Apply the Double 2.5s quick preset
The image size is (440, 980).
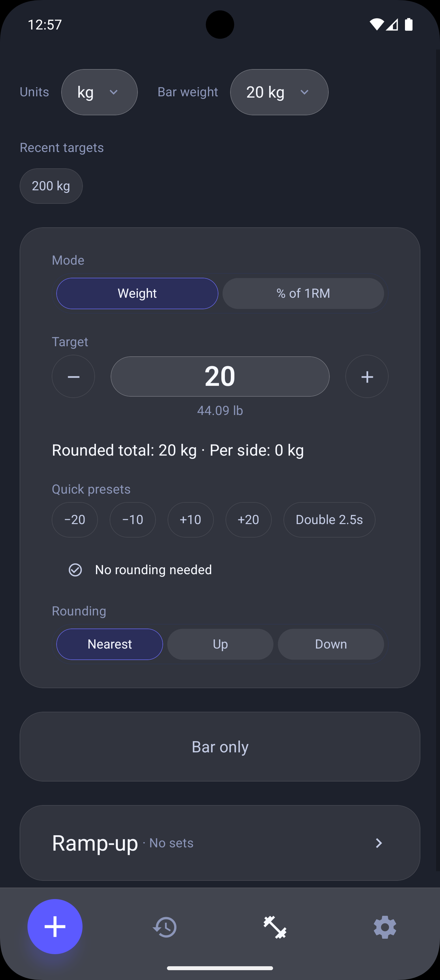[x=329, y=520]
